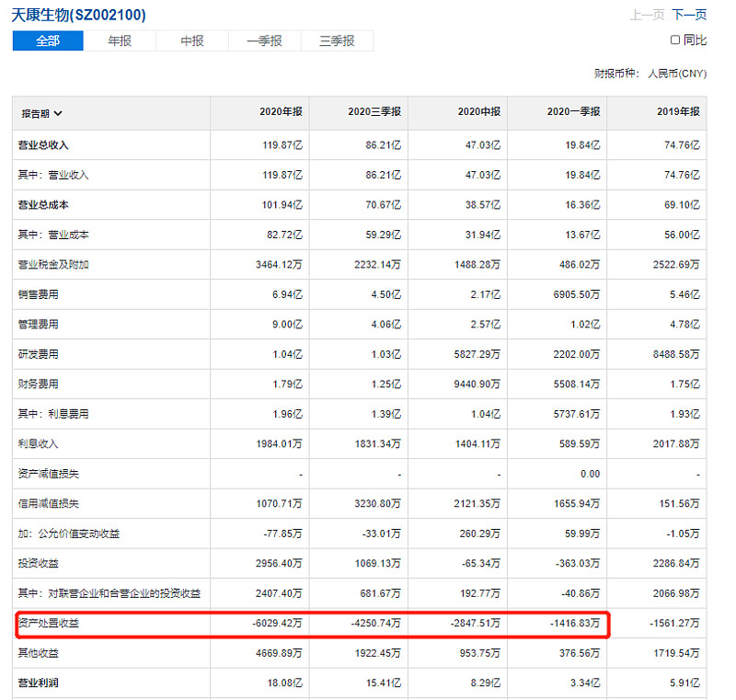Screen dimensions: 736x700
Task: Click the 营业总收入 row label
Action: click(43, 145)
